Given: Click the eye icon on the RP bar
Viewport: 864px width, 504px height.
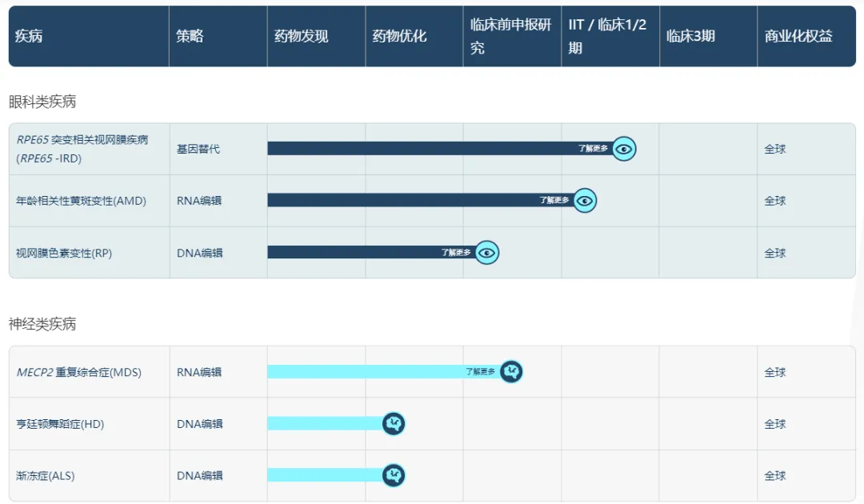Looking at the screenshot, I should tap(487, 253).
